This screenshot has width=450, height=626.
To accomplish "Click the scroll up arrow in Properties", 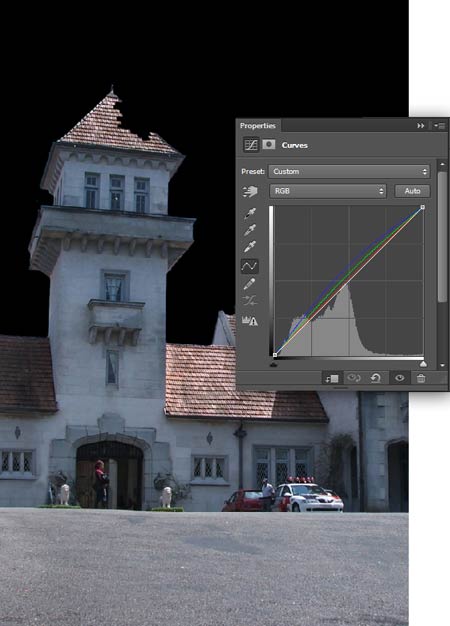I will [442, 164].
